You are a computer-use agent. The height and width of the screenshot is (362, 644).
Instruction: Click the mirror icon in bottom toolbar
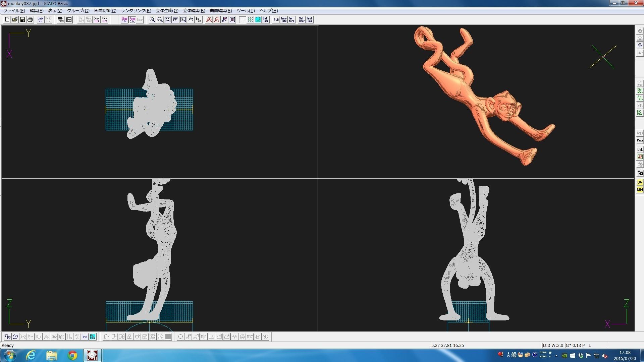pyautogui.click(x=204, y=337)
